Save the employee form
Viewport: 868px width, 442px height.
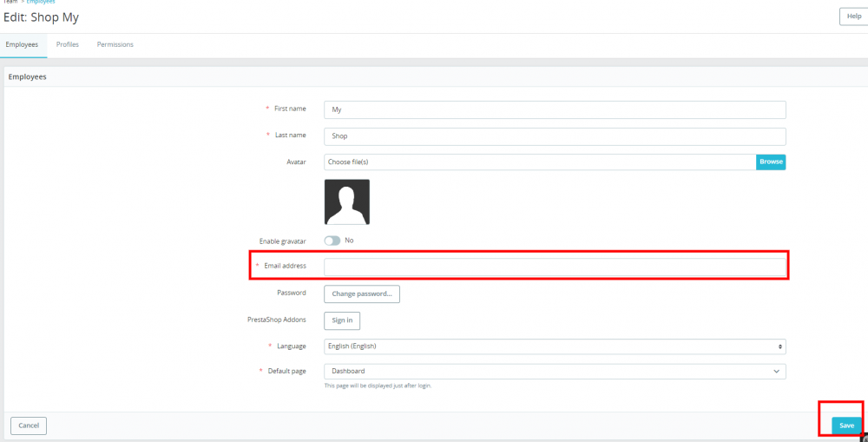[x=846, y=426]
